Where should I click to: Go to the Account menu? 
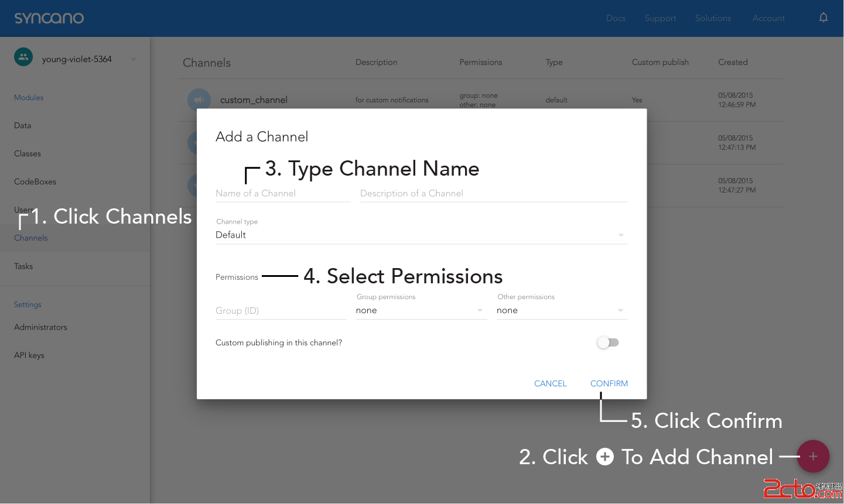click(768, 18)
